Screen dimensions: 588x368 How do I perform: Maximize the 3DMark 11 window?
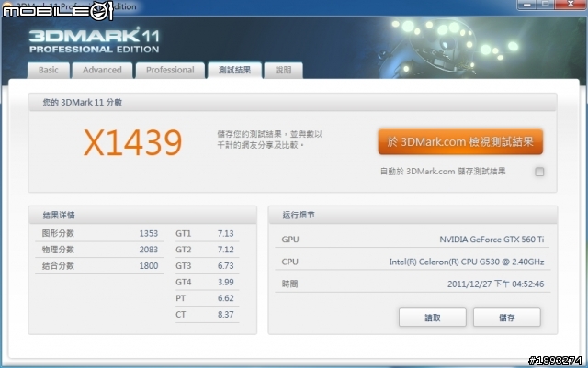click(x=546, y=4)
